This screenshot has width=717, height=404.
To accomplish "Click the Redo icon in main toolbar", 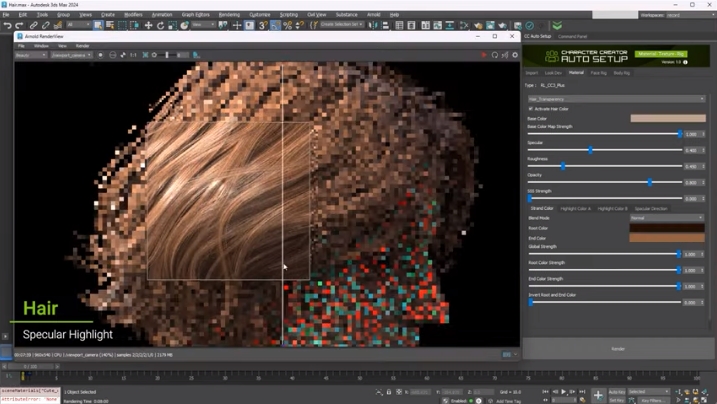I will coord(20,25).
